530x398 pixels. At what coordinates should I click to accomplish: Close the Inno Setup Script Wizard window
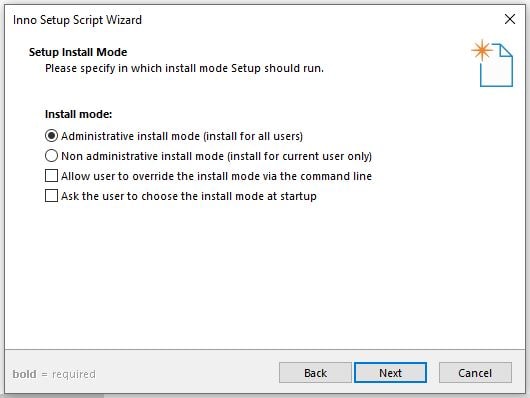click(x=510, y=19)
